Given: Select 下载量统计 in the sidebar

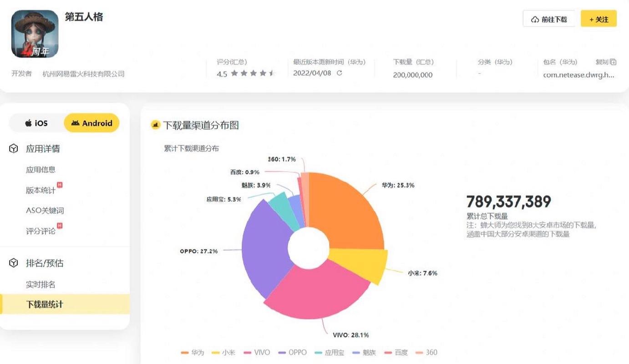Looking at the screenshot, I should point(65,304).
